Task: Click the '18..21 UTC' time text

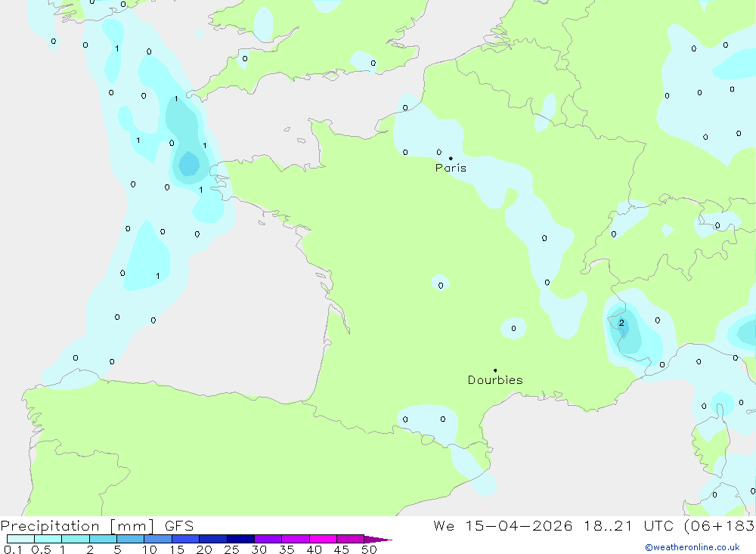Action: (628, 525)
